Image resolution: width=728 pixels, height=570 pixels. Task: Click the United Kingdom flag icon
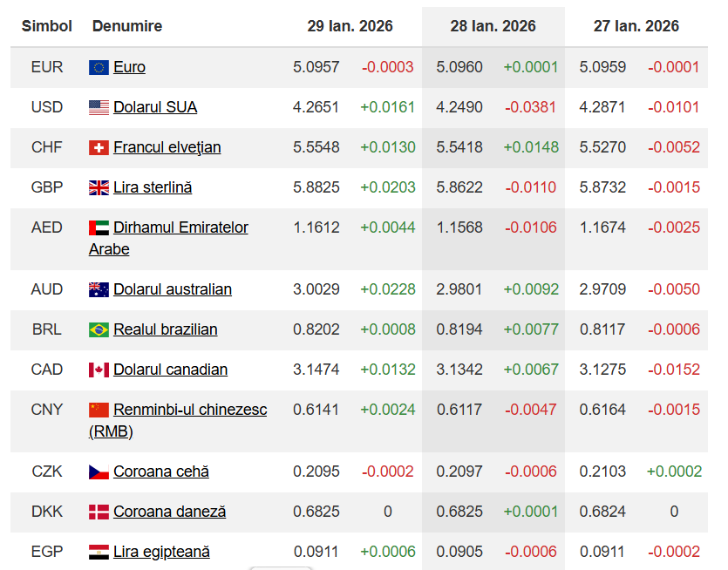pyautogui.click(x=99, y=188)
